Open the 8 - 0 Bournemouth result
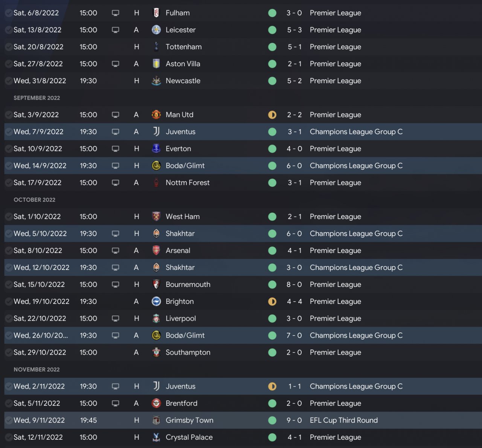 294,285
